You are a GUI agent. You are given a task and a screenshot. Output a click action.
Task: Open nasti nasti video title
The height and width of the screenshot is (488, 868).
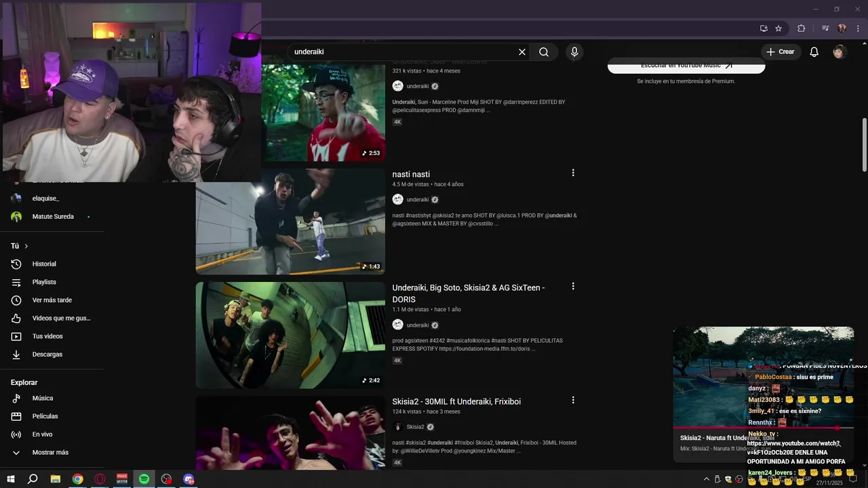click(411, 174)
